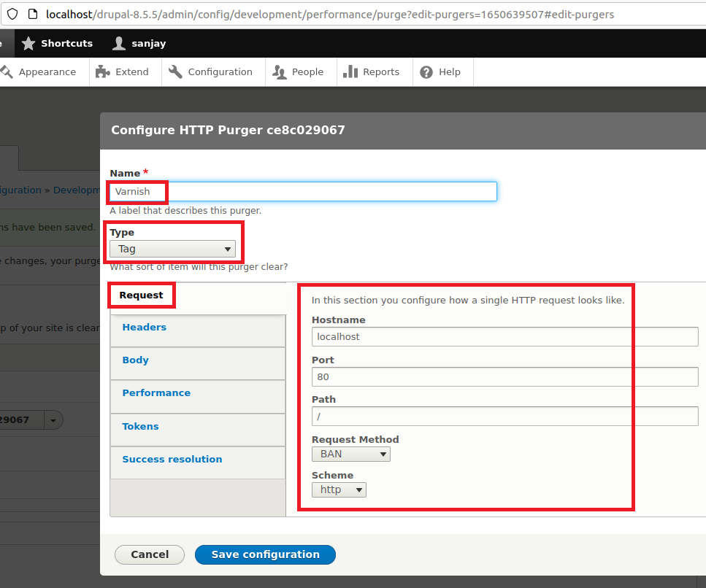Click the browser security shield icon

pyautogui.click(x=12, y=14)
